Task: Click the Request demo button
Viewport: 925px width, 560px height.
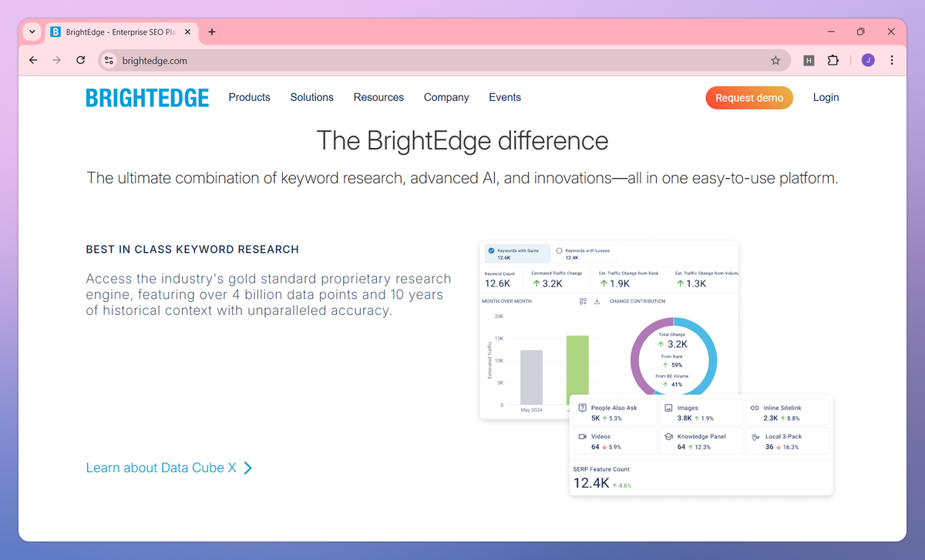Action: 749,98
